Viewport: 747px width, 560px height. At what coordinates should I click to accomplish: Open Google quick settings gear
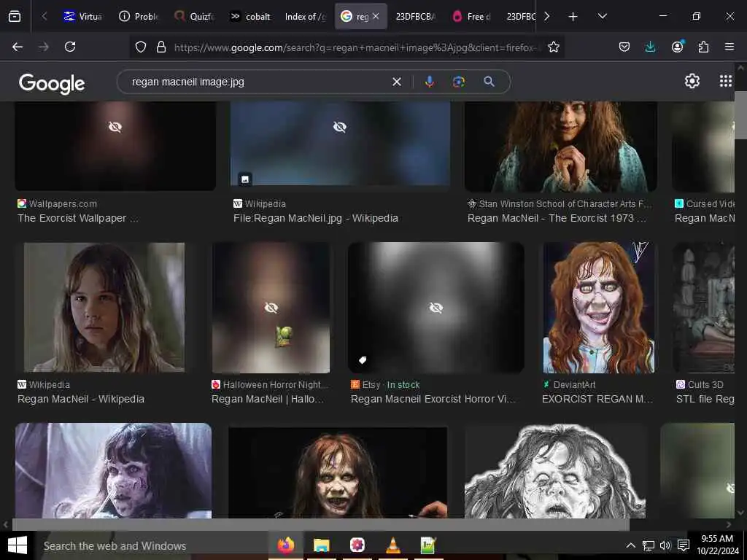[x=692, y=81]
